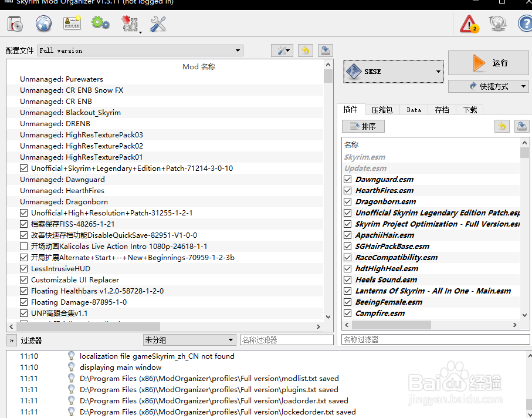This screenshot has height=418, width=532.
Task: Click the mod list vertical scrollbar thumb
Action: 328,76
